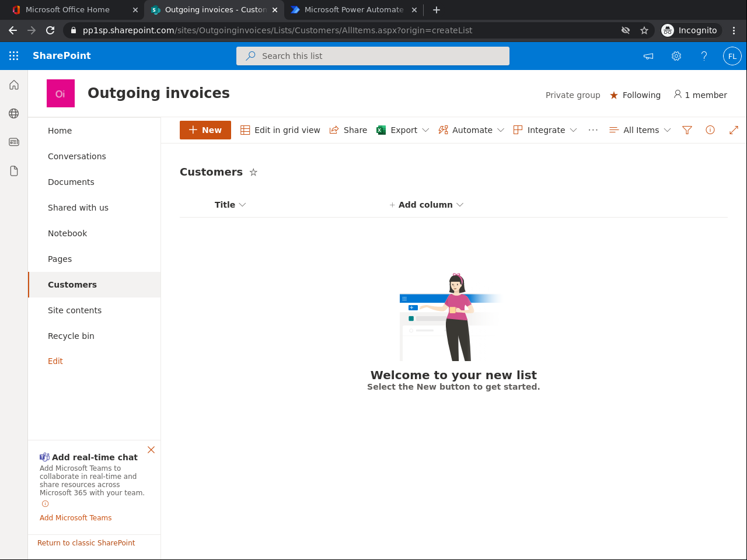Dismiss the Add real-time chat panel
Image resolution: width=747 pixels, height=560 pixels.
click(151, 450)
